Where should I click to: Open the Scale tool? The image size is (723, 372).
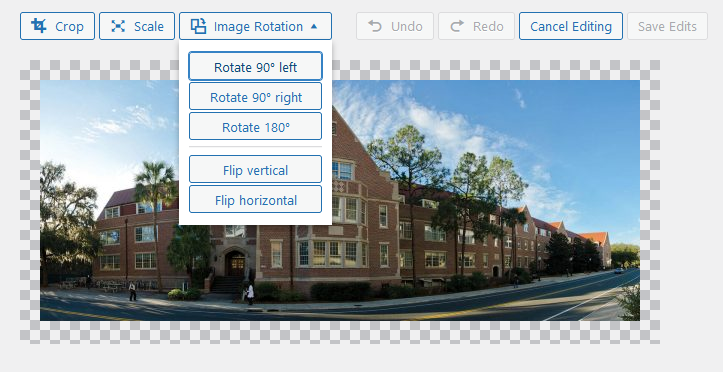tap(137, 26)
